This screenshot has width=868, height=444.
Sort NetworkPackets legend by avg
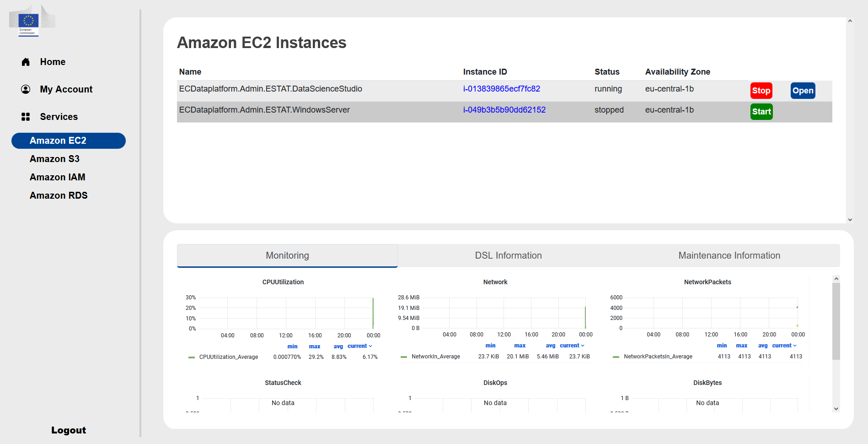point(763,346)
